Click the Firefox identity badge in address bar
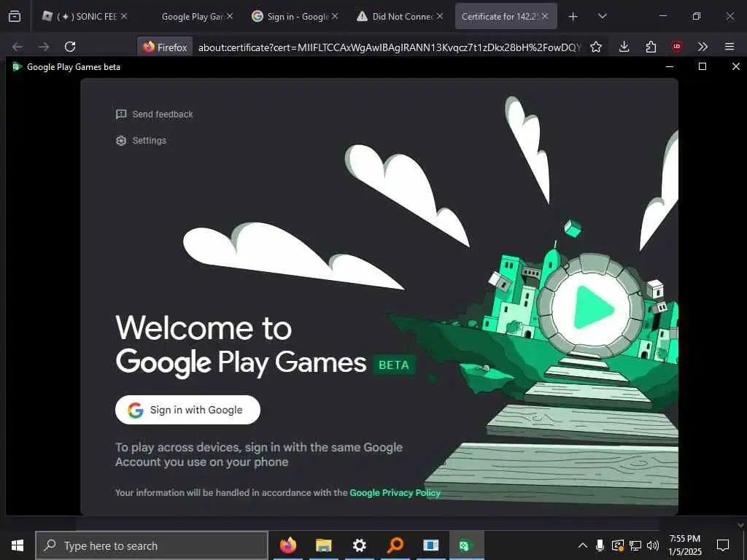Image resolution: width=747 pixels, height=560 pixels. 166,47
